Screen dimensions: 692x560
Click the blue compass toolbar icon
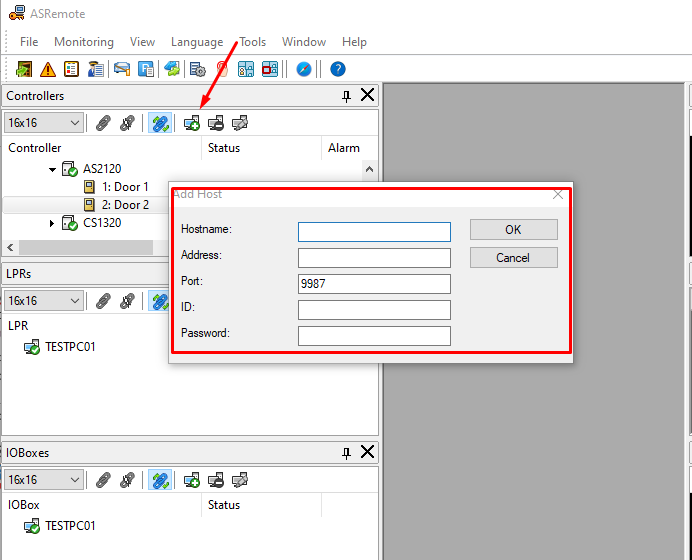click(304, 69)
